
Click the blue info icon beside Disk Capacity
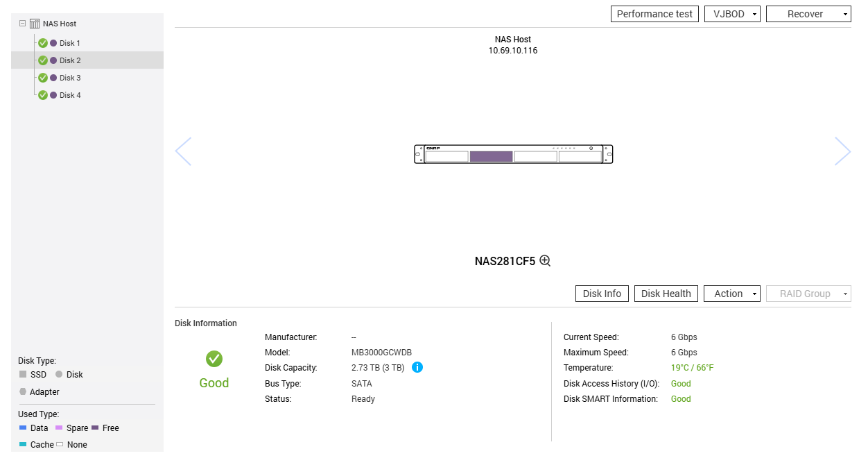click(417, 367)
